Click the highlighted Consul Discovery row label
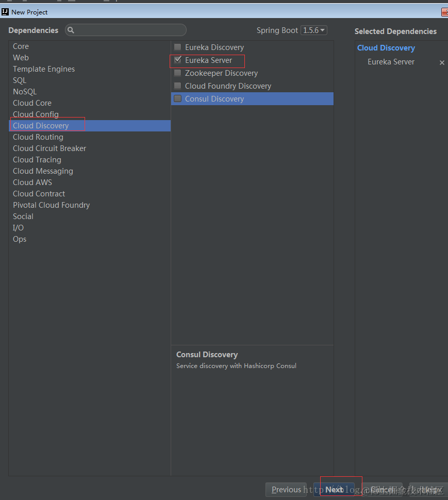The image size is (448, 500). 214,99
